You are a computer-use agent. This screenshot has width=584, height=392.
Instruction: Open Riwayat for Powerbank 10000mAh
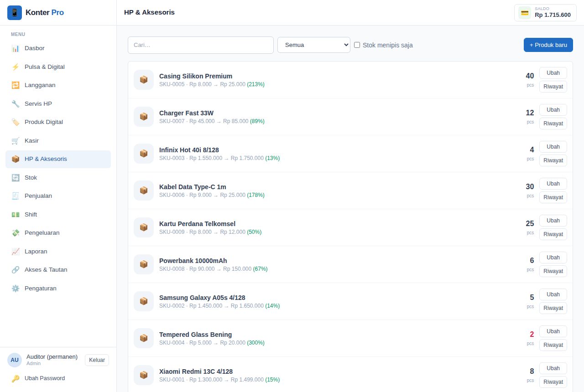553,271
